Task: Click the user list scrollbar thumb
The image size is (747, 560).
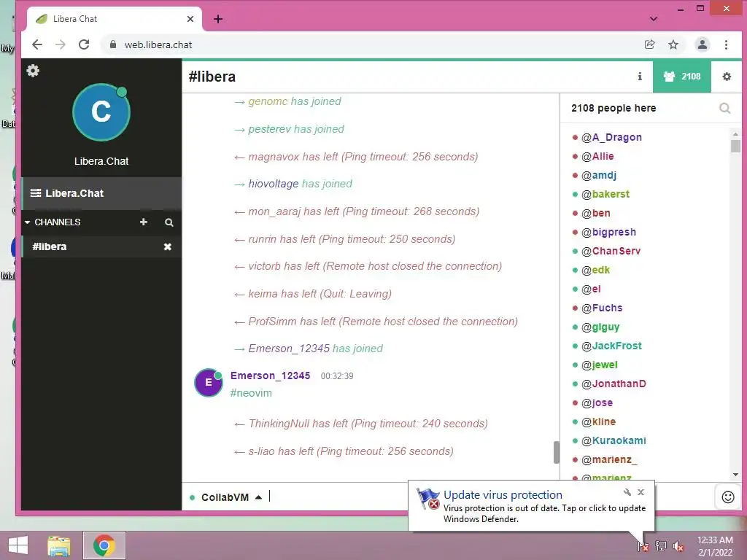Action: point(735,145)
